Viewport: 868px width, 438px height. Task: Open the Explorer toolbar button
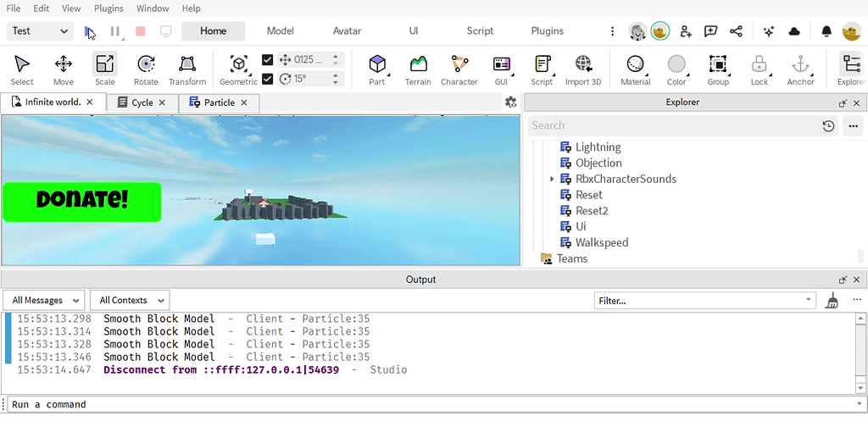pos(850,69)
